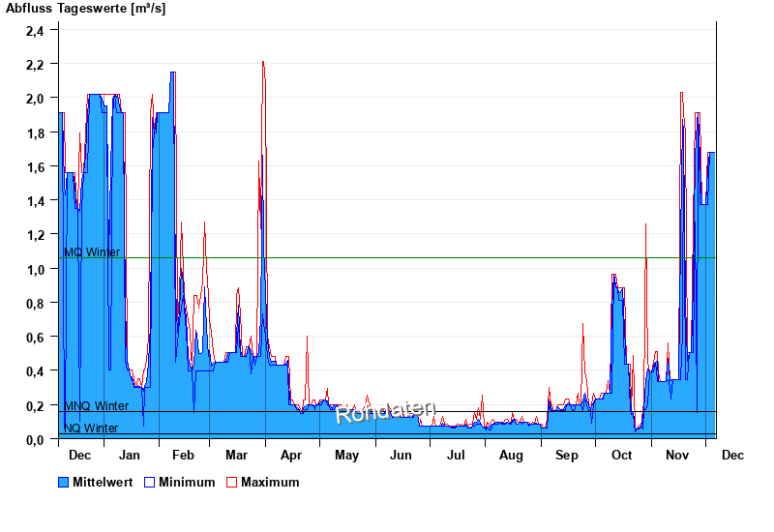Click the 1,0 value on y-axis

pos(35,269)
